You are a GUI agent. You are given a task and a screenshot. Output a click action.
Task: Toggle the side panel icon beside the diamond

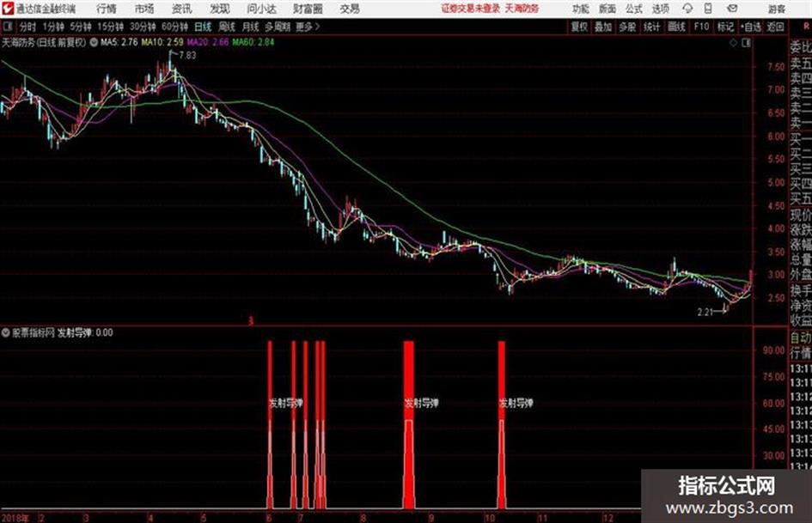tap(746, 43)
